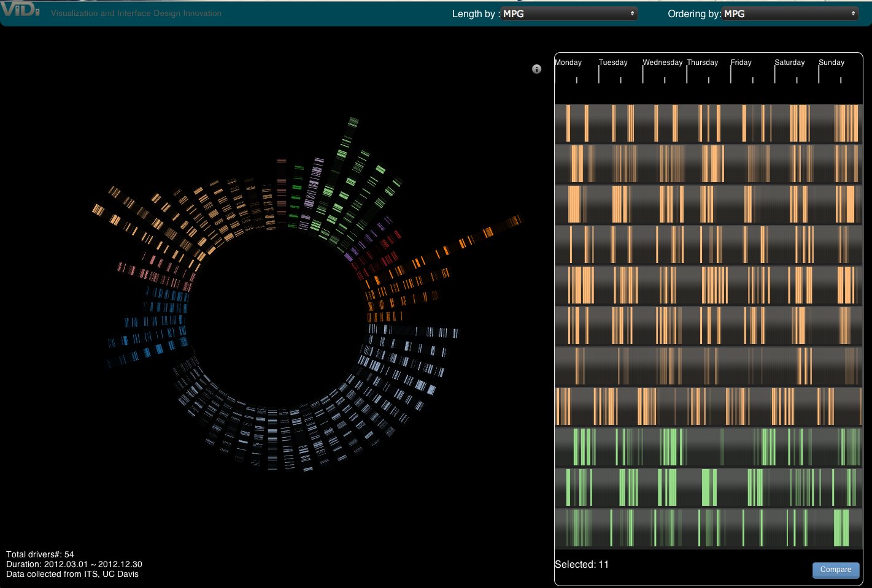Click the Duration date range text
The width and height of the screenshot is (872, 588).
pyautogui.click(x=74, y=564)
